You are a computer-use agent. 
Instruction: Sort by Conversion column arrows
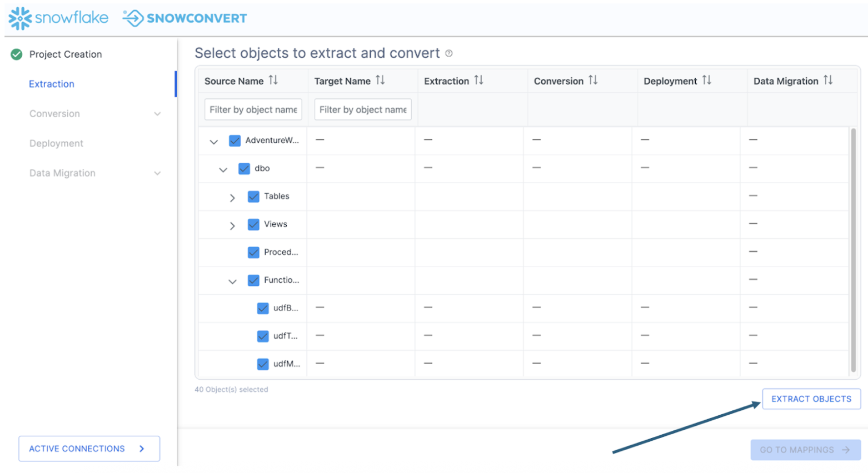point(593,80)
